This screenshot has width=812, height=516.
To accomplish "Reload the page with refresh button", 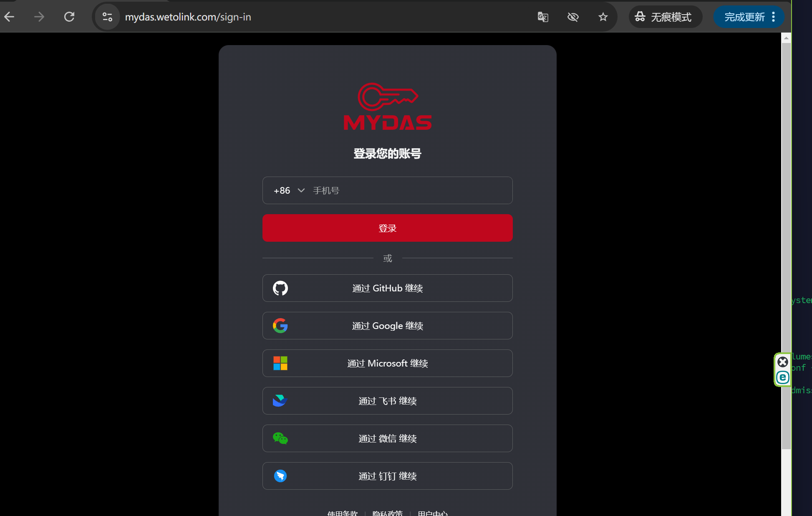I will click(x=69, y=17).
